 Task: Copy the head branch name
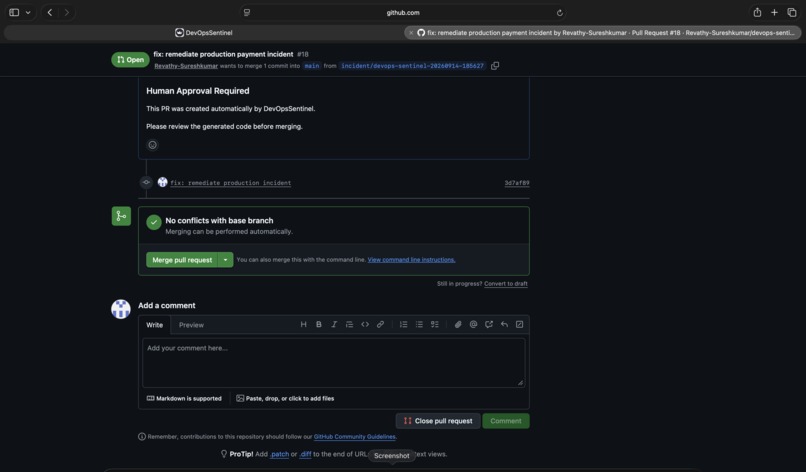click(x=495, y=66)
